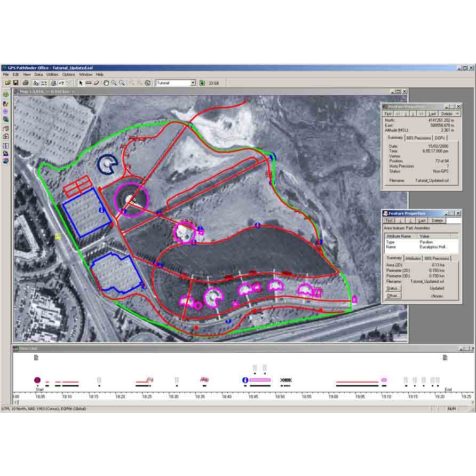The width and height of the screenshot is (476, 476).
Task: Choose the Measure ruler tool
Action: coord(89,83)
